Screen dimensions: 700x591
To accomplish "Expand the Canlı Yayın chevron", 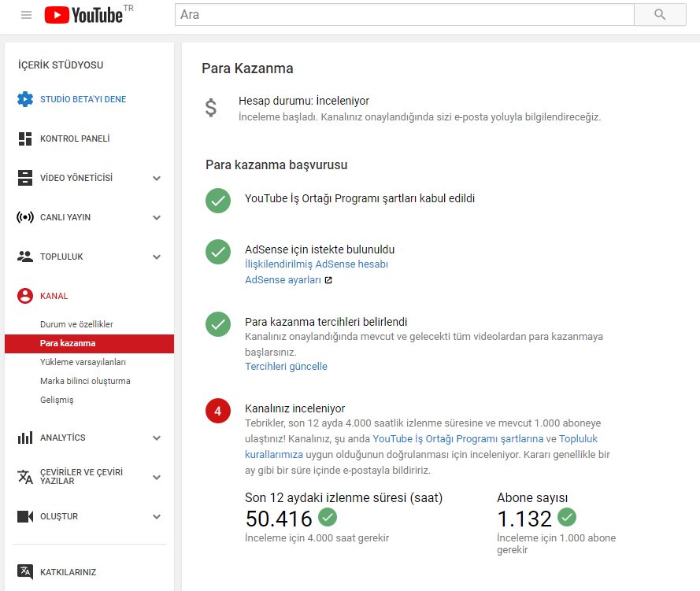I will tap(157, 218).
